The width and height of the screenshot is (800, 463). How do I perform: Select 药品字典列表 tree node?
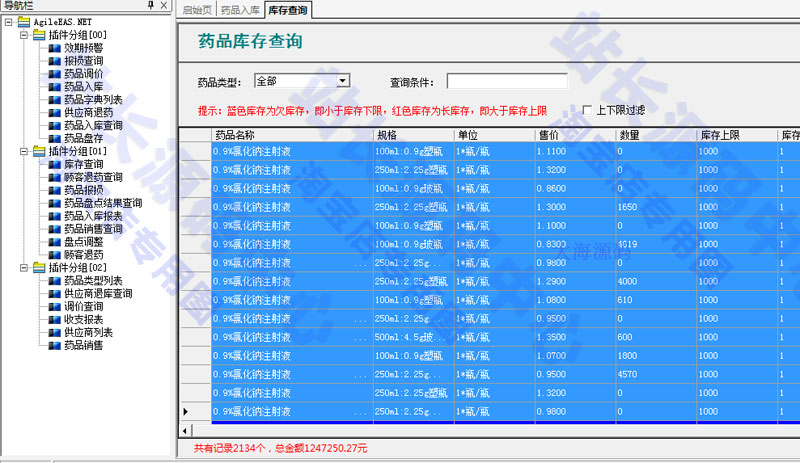93,99
